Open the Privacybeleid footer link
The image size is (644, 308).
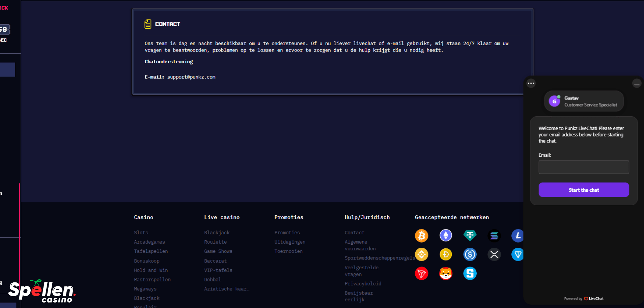(363, 284)
